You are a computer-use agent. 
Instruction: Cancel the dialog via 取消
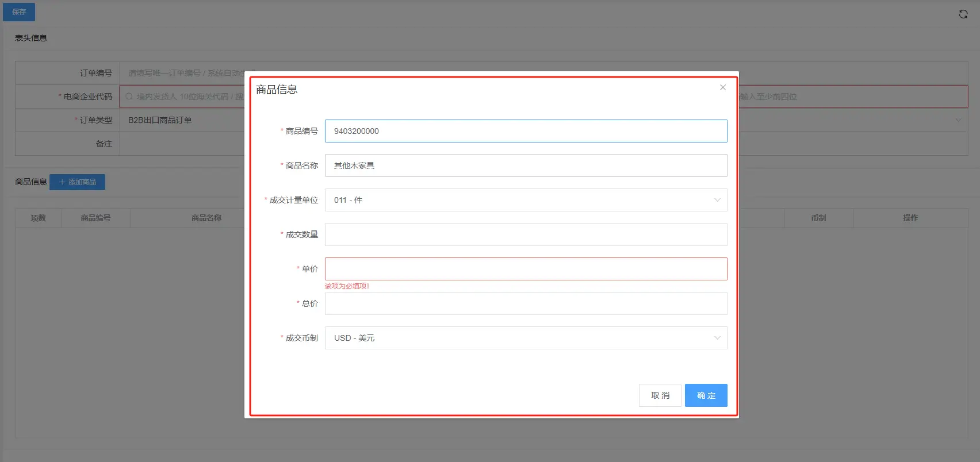pos(660,395)
